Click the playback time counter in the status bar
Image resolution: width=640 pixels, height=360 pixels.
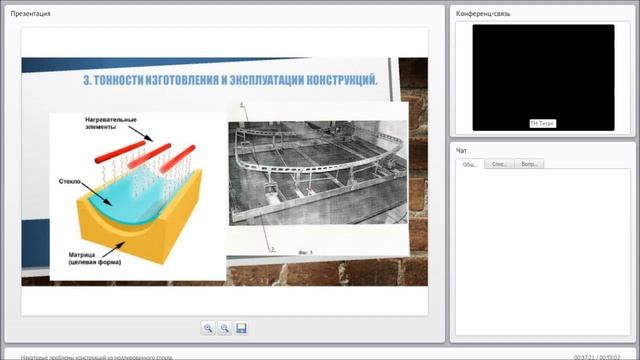pyautogui.click(x=597, y=357)
